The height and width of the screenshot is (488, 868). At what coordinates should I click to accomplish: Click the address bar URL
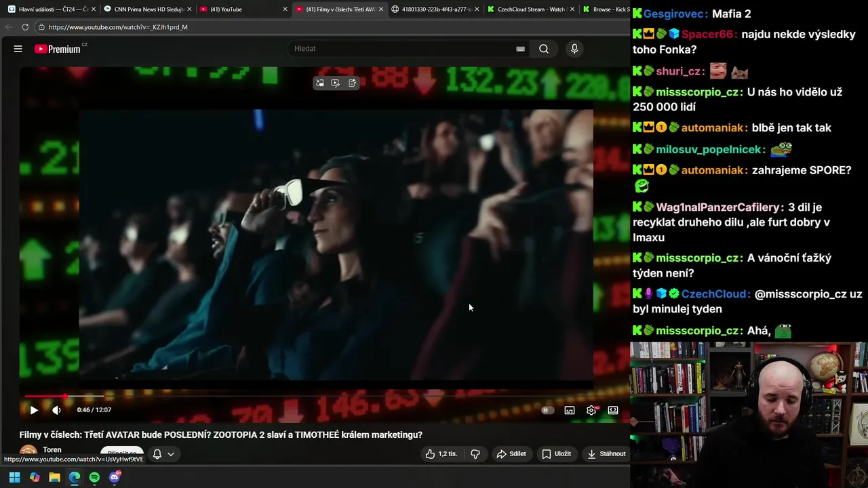[x=118, y=27]
